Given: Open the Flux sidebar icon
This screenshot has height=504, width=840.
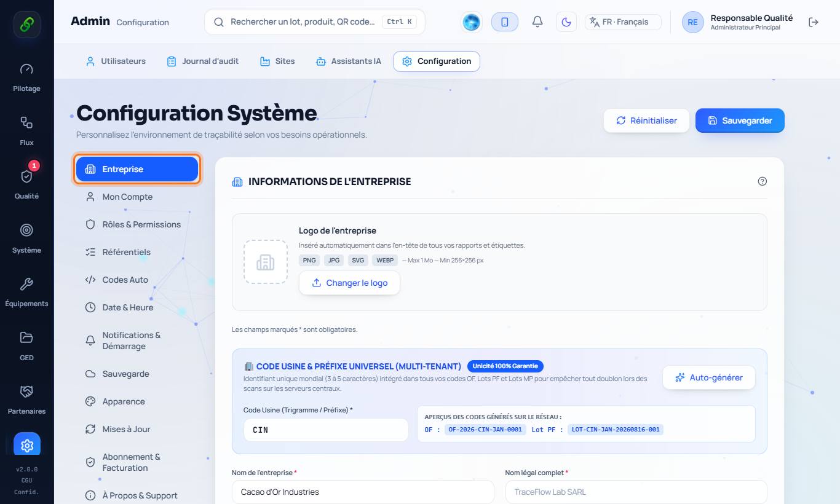Looking at the screenshot, I should pos(26,123).
